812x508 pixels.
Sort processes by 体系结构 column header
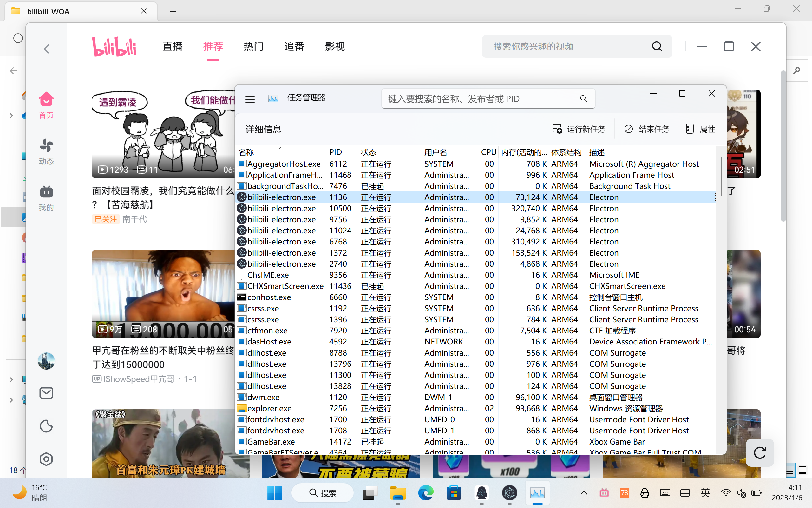click(x=568, y=152)
